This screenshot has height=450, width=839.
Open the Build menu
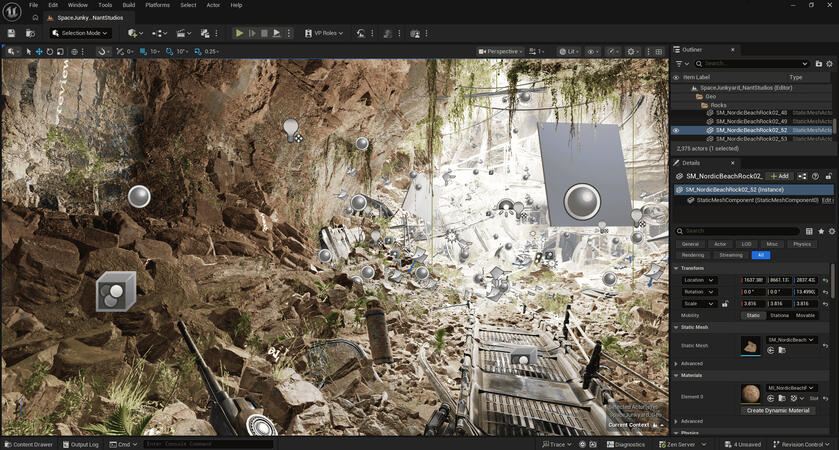tap(128, 5)
